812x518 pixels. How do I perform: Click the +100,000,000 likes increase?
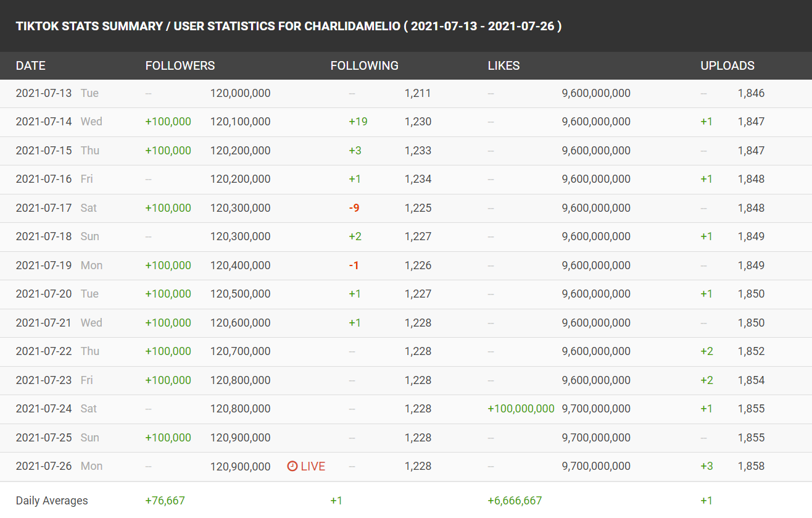tap(521, 409)
